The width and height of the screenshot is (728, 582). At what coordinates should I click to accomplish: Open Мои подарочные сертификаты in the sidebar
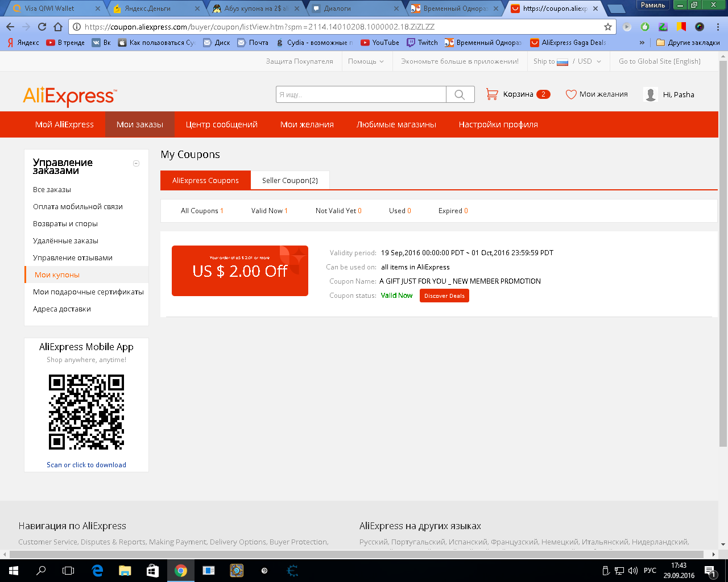(88, 292)
